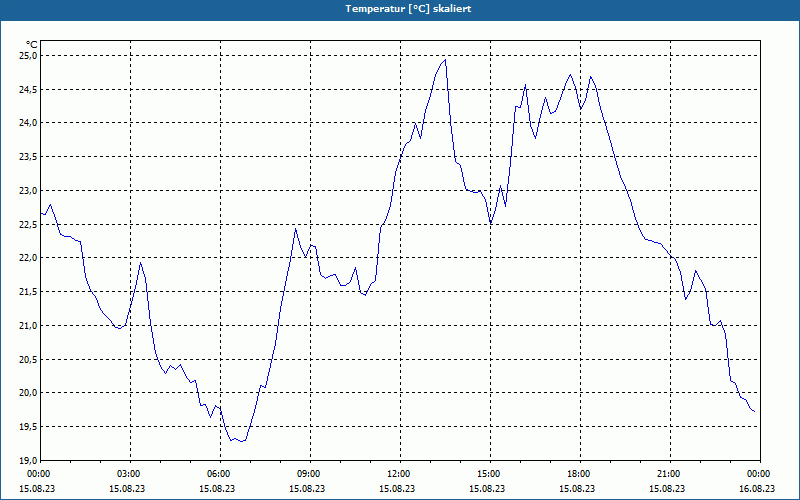The height and width of the screenshot is (500, 800).
Task: Click the 20,0 y-axis label
Action: (28, 392)
